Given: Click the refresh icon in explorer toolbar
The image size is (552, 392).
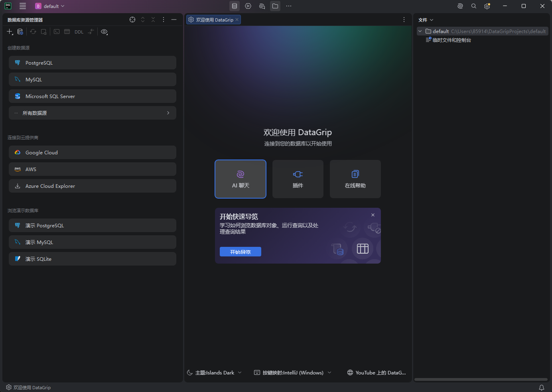Looking at the screenshot, I should [33, 32].
